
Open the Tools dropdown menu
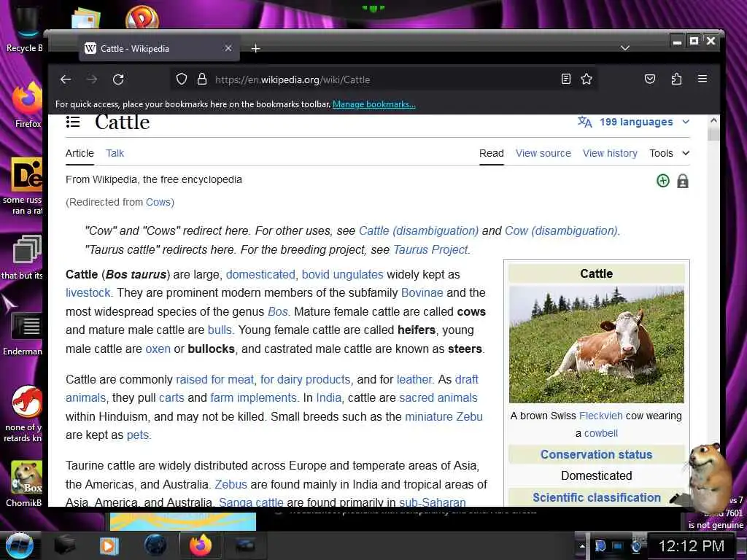(670, 153)
